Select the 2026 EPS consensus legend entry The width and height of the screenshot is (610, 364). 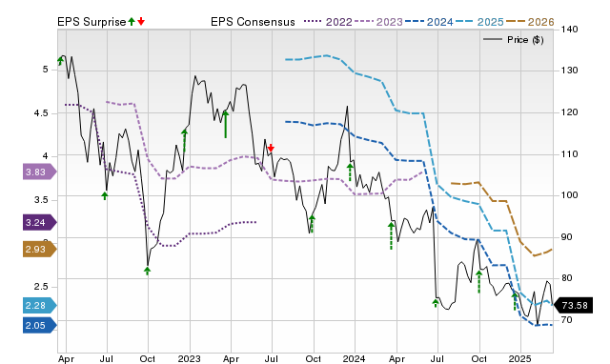pos(530,22)
